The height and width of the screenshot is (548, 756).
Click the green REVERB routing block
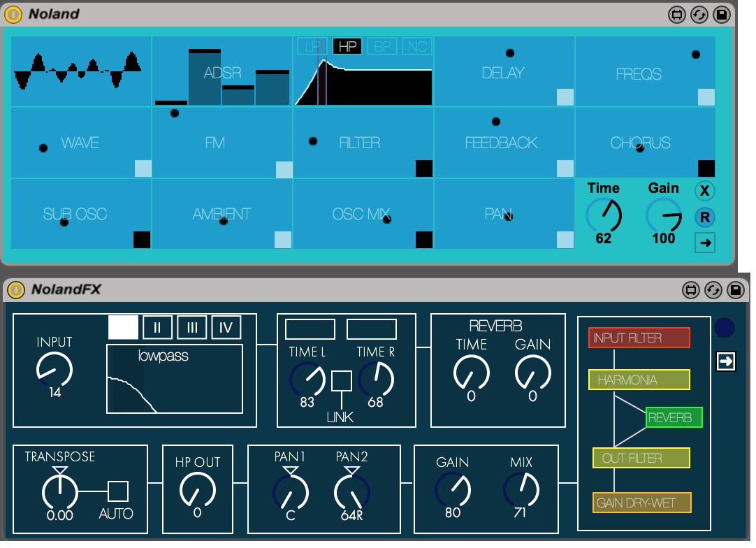point(674,418)
